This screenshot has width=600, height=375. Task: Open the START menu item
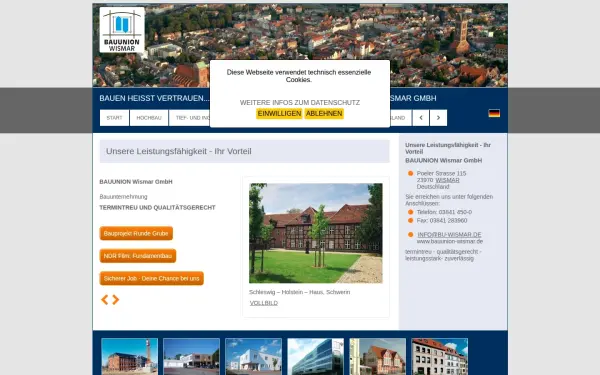[x=114, y=118]
